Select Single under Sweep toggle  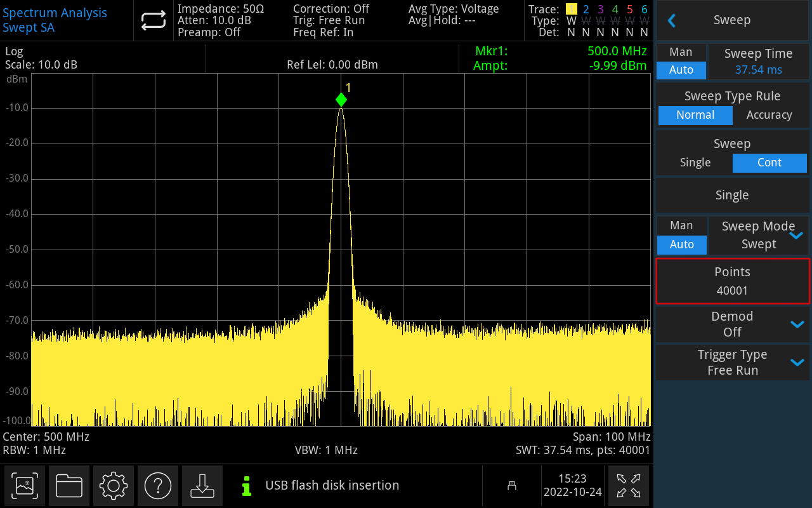pos(695,163)
